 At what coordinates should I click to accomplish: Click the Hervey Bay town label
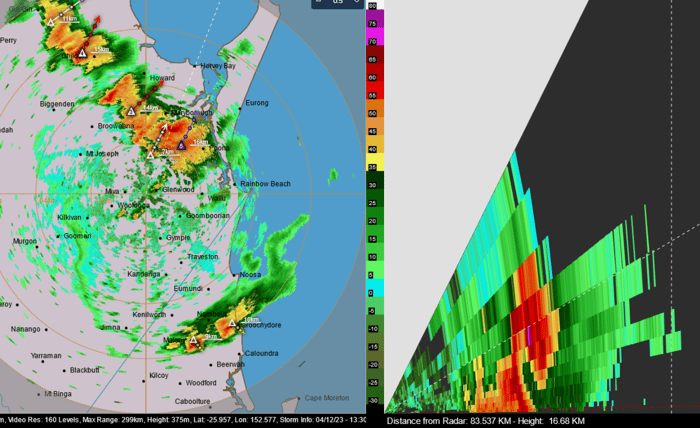click(x=218, y=66)
